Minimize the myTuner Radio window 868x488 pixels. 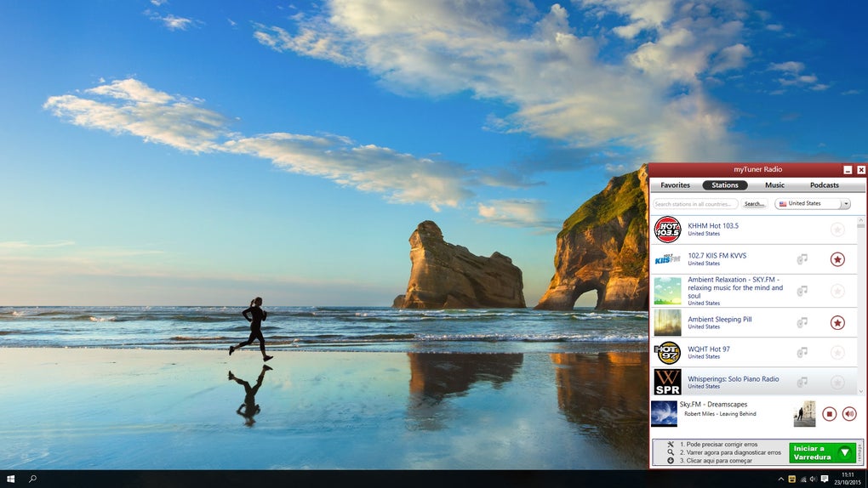(x=848, y=170)
